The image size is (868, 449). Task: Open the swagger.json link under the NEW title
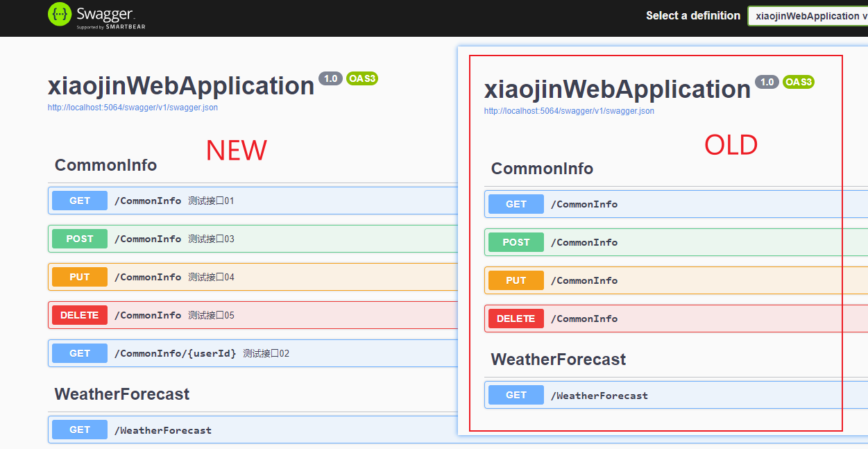pos(132,108)
